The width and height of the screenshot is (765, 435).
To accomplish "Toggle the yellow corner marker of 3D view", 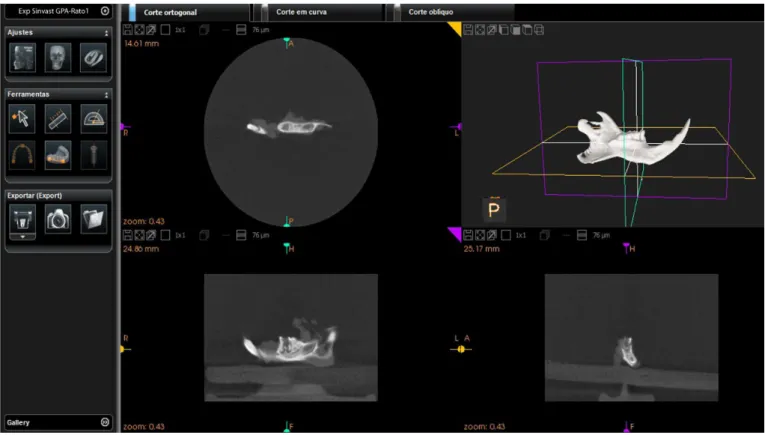I will coord(455,29).
